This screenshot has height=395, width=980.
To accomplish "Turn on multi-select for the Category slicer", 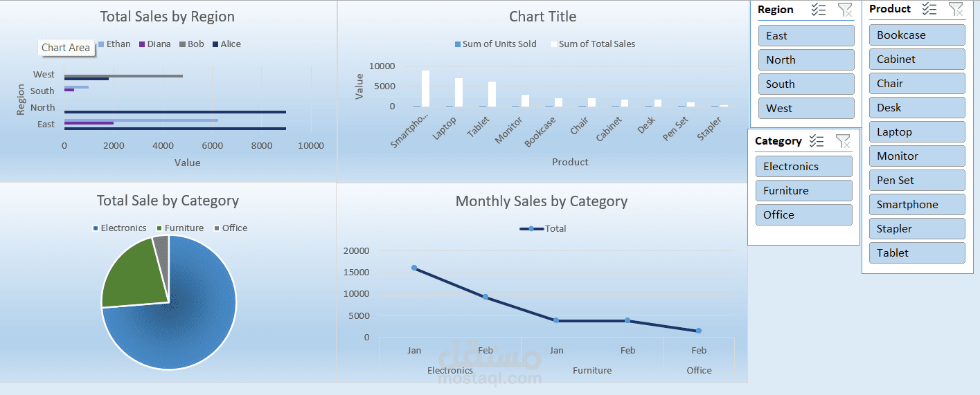I will tap(817, 141).
